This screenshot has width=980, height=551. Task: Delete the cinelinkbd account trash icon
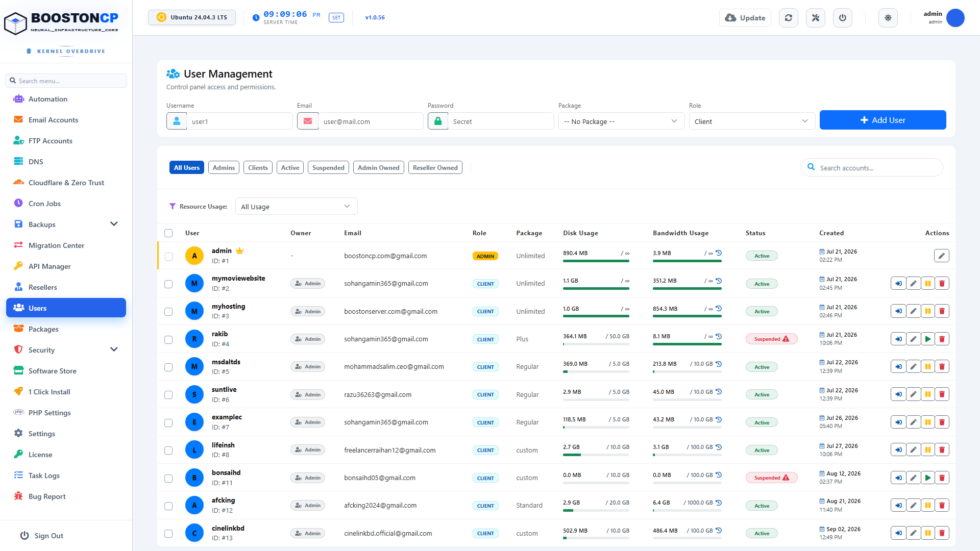[x=942, y=533]
